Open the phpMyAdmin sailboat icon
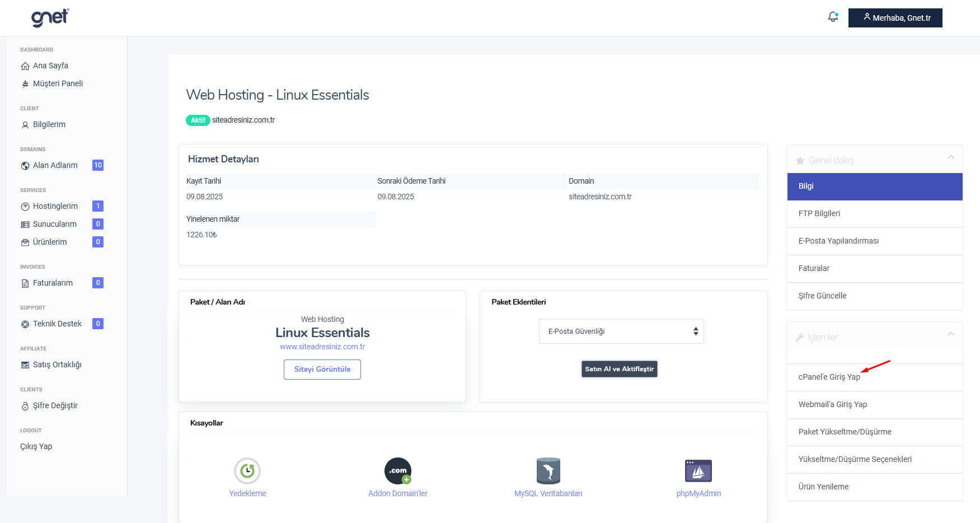The width and height of the screenshot is (980, 523). point(698,471)
